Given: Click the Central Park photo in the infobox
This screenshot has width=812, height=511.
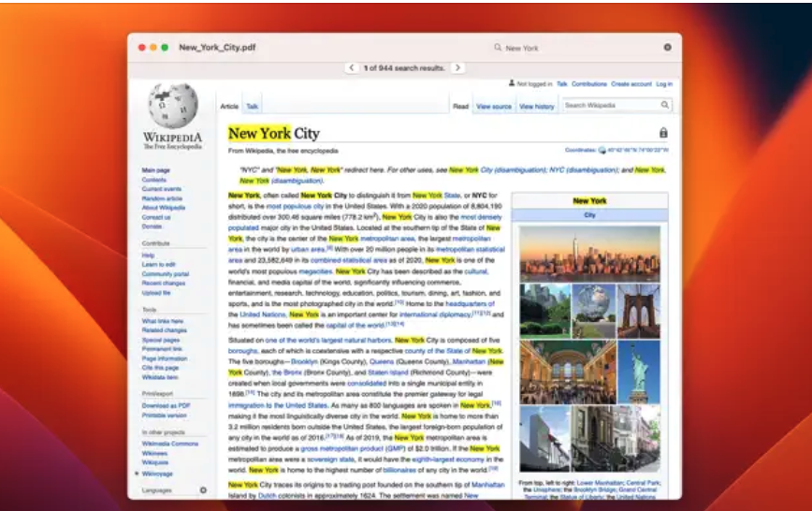Looking at the screenshot, I should [x=544, y=311].
